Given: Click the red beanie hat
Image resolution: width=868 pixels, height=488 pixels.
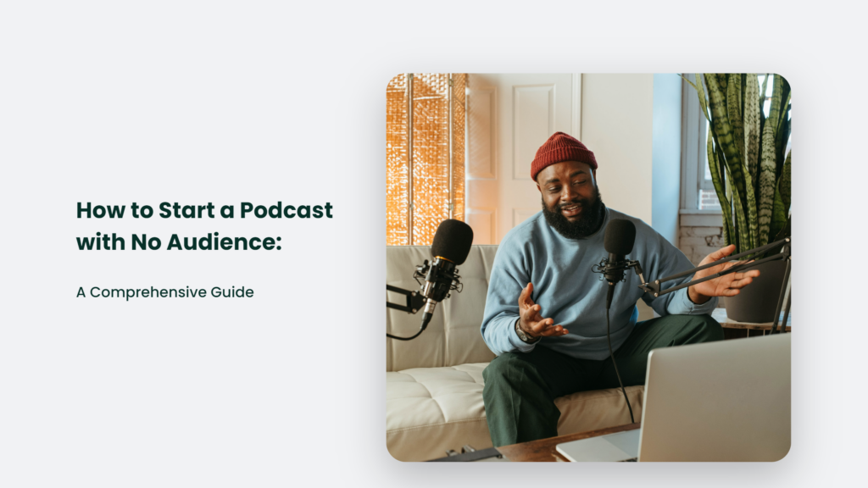Looking at the screenshot, I should pos(563,153).
